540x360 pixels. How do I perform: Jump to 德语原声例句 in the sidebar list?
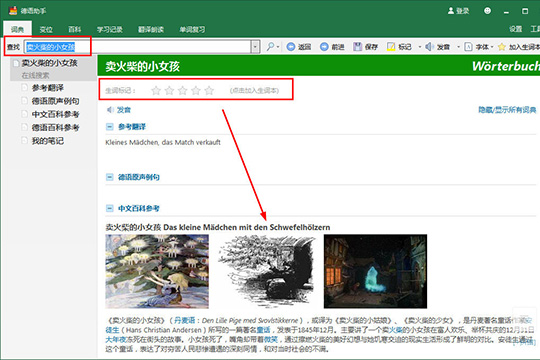55,101
